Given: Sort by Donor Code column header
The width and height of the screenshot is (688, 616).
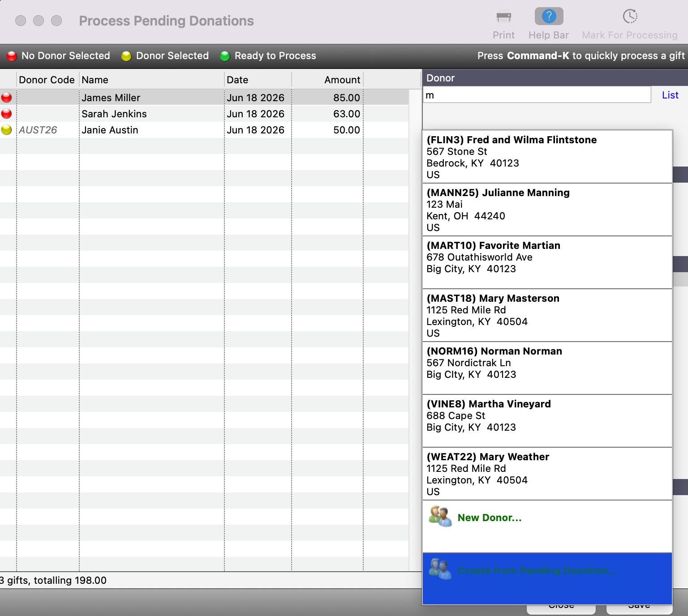Looking at the screenshot, I should (x=47, y=80).
